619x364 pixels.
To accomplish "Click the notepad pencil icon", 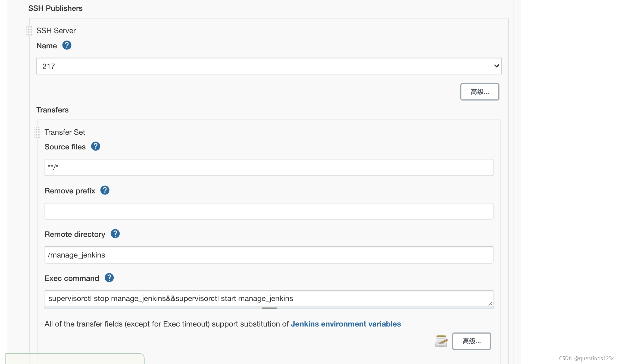I will point(441,341).
